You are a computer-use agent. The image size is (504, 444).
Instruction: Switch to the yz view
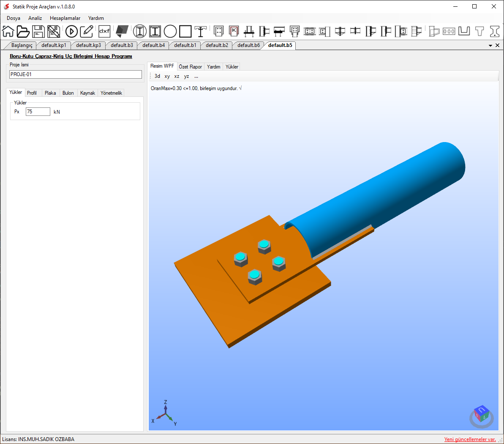click(186, 76)
